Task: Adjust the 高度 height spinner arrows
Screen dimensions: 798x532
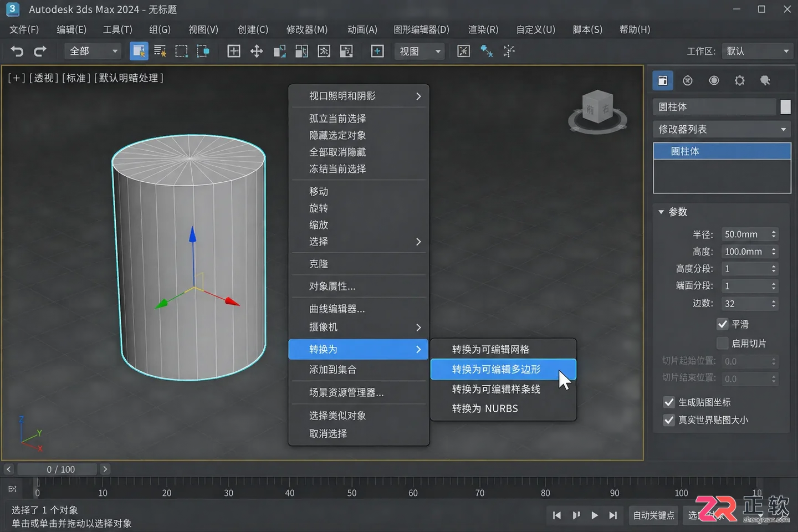Action: pyautogui.click(x=774, y=252)
